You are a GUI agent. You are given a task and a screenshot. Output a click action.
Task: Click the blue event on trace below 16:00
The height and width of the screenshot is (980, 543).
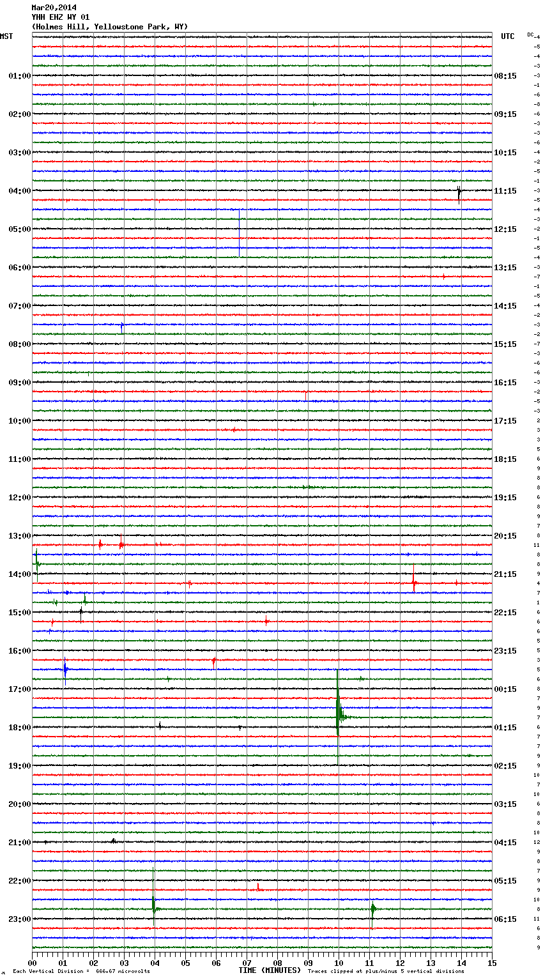click(65, 670)
